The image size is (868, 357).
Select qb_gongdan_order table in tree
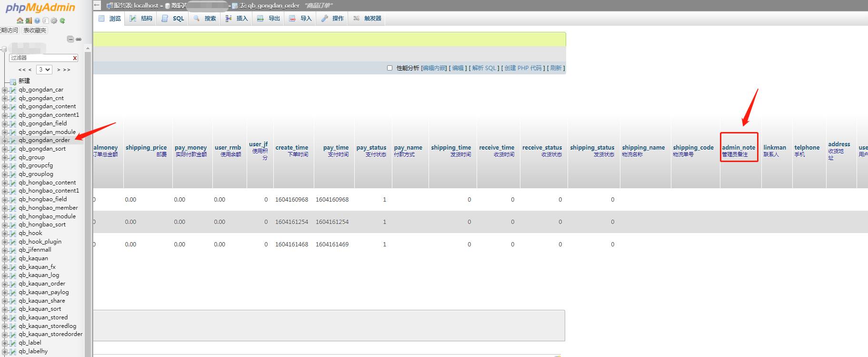44,140
